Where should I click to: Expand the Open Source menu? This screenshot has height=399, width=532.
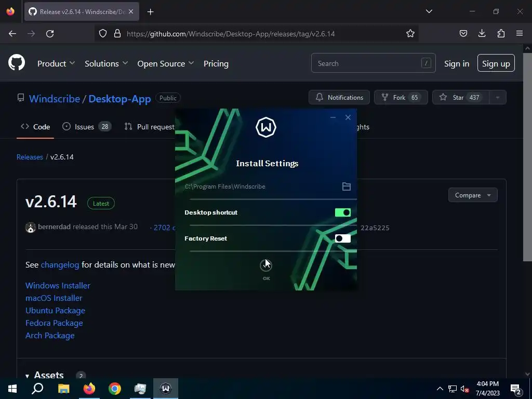[x=166, y=63]
